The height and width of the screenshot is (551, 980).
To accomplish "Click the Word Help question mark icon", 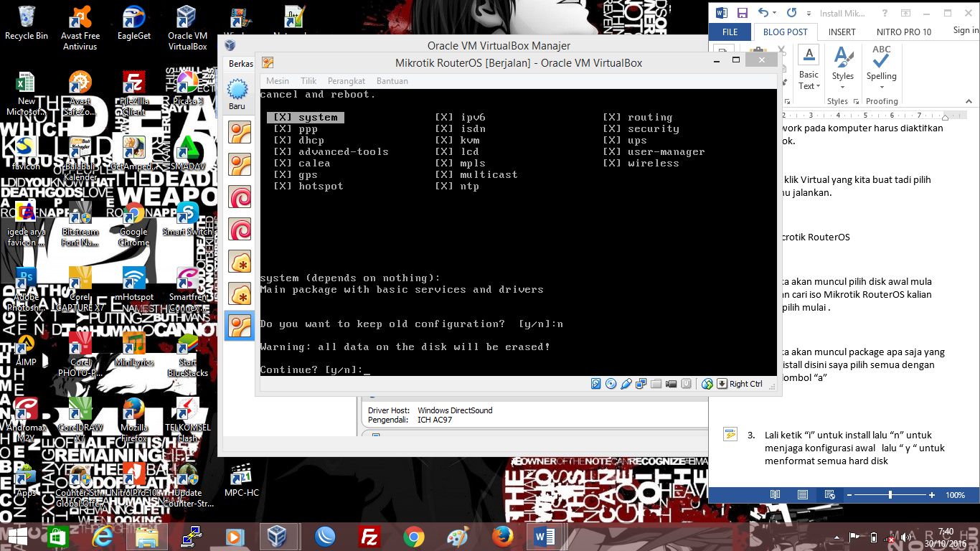I will point(885,13).
